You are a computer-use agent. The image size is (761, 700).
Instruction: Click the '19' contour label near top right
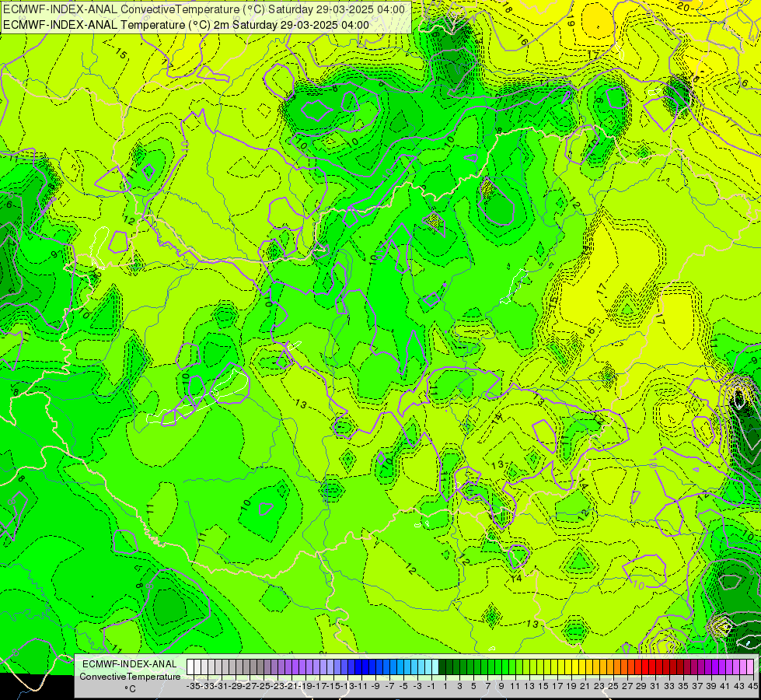click(571, 20)
